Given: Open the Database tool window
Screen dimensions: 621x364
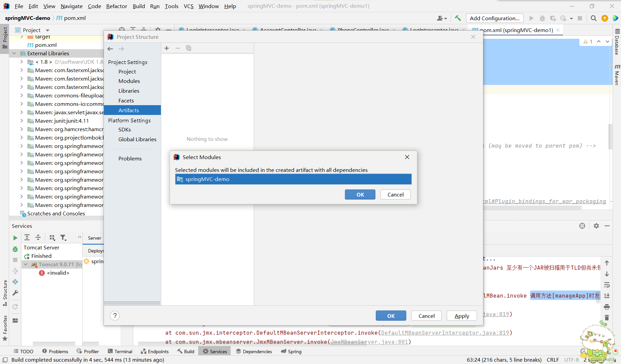Looking at the screenshot, I should point(617,42).
